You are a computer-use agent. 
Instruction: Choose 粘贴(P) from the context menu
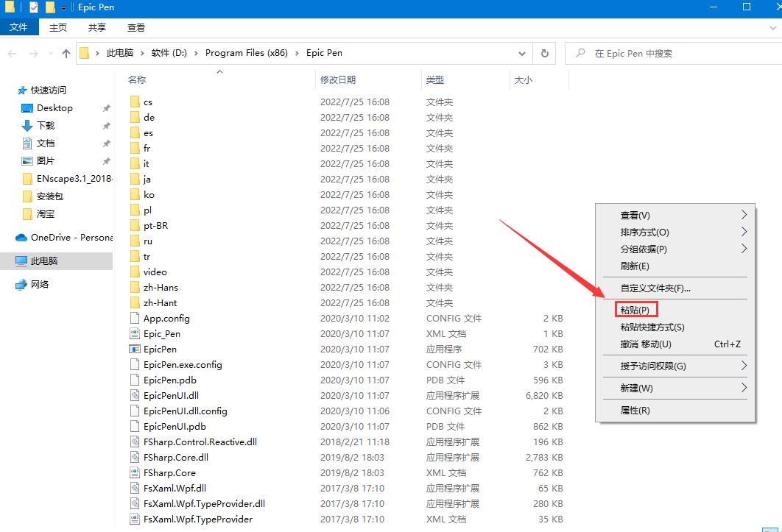click(635, 311)
